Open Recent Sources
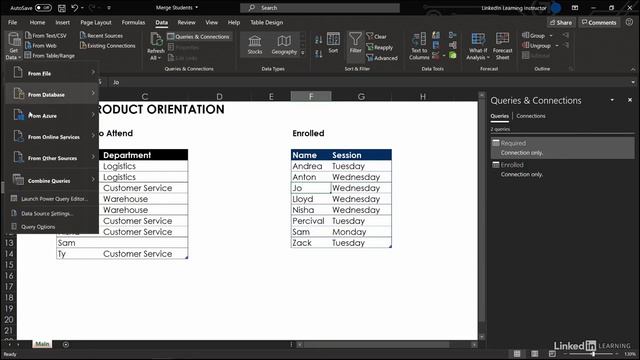 coord(101,36)
